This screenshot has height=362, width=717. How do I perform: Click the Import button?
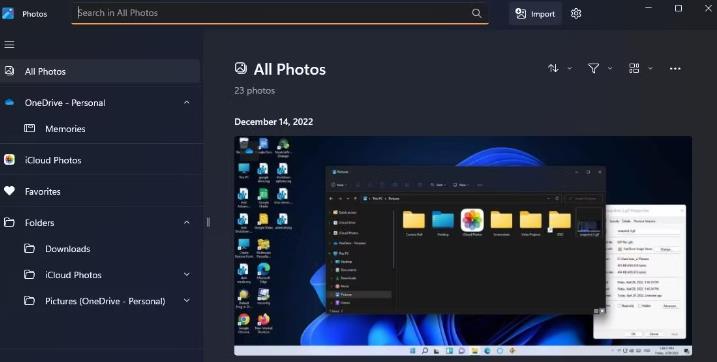click(x=535, y=14)
